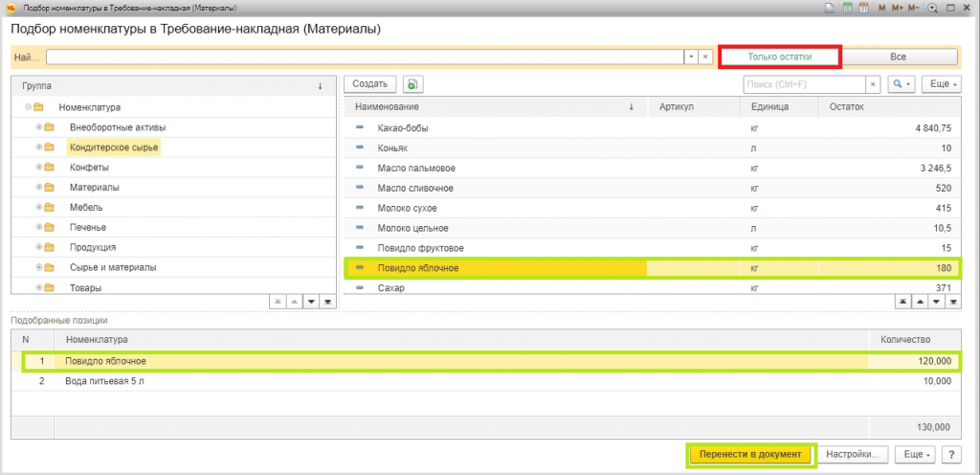Expand the Печенье group
The width and height of the screenshot is (980, 475).
click(x=38, y=228)
